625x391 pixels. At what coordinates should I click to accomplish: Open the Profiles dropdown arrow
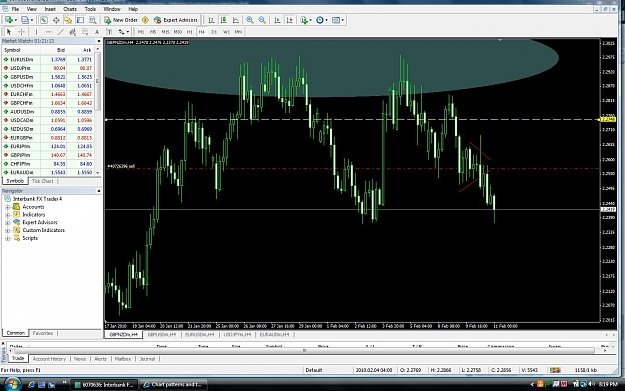(32, 20)
